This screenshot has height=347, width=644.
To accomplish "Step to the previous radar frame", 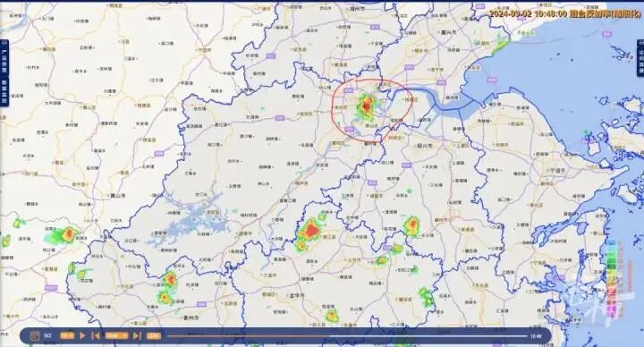I will click(x=96, y=336).
